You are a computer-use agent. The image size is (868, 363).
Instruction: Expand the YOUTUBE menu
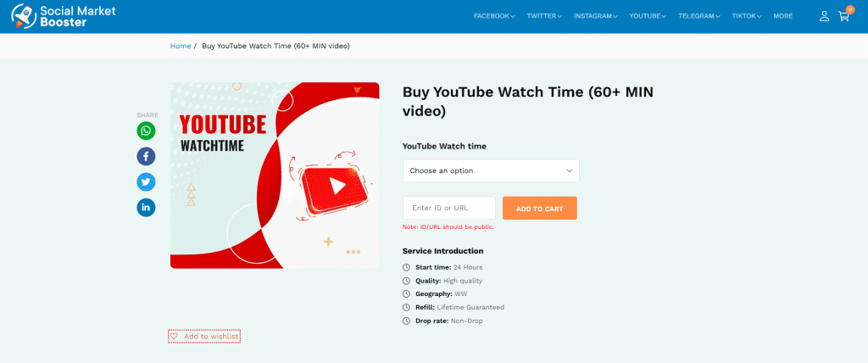click(x=648, y=17)
